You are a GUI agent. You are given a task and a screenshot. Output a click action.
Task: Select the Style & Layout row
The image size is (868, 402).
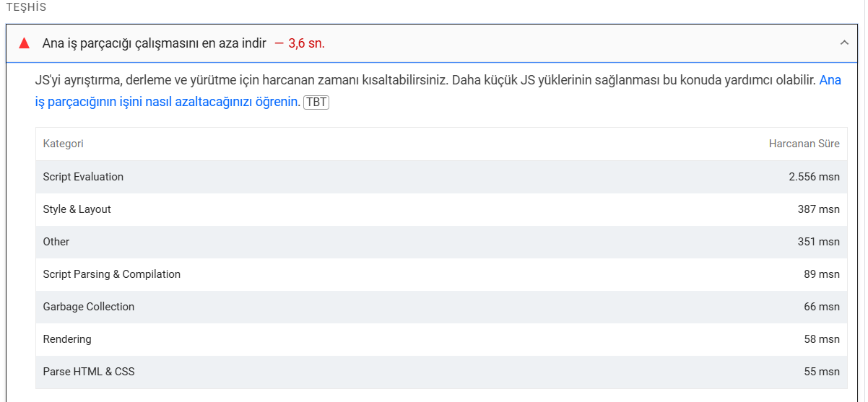pyautogui.click(x=441, y=209)
